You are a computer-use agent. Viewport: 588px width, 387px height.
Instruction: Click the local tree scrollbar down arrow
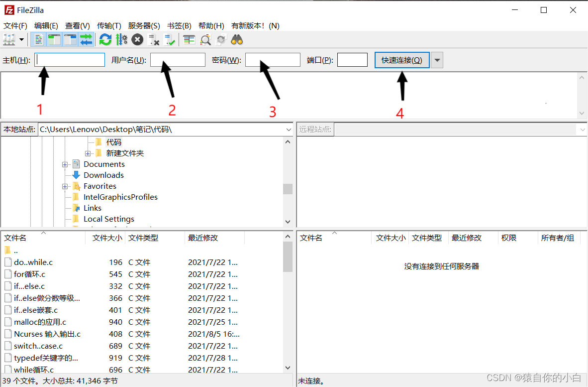coord(288,222)
